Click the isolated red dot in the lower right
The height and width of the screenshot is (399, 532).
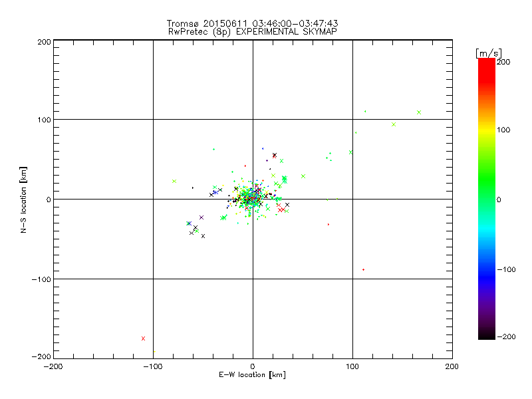coord(363,269)
